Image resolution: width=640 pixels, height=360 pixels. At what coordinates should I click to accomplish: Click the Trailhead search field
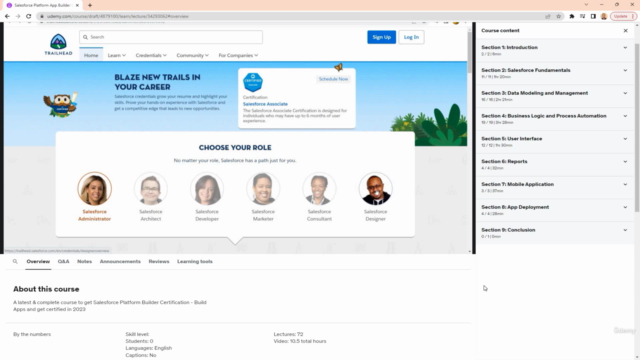point(171,37)
